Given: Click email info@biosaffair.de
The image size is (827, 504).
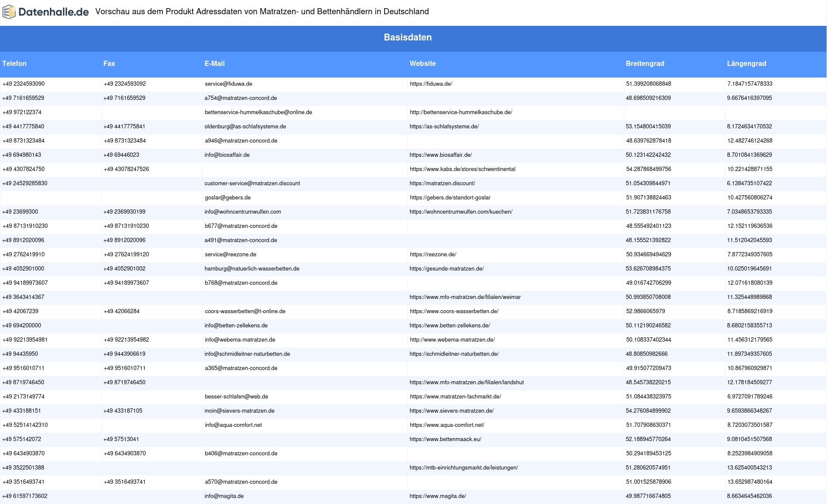Looking at the screenshot, I should pos(227,155).
